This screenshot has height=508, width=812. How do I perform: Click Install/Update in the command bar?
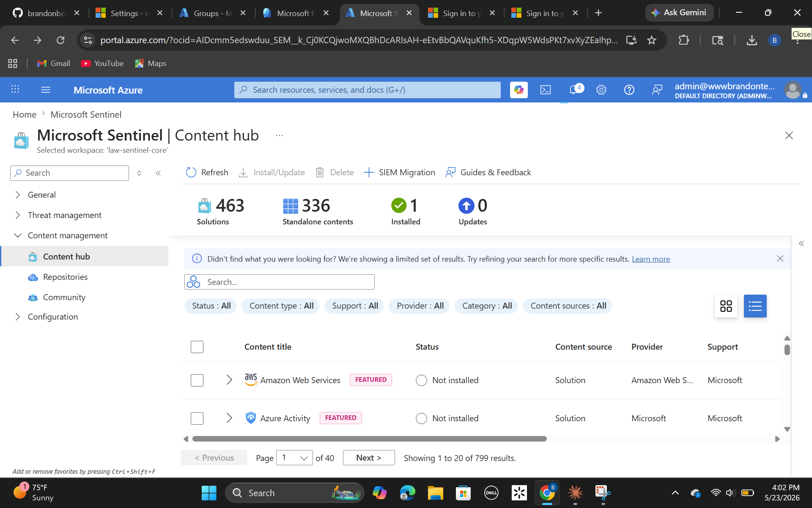272,172
